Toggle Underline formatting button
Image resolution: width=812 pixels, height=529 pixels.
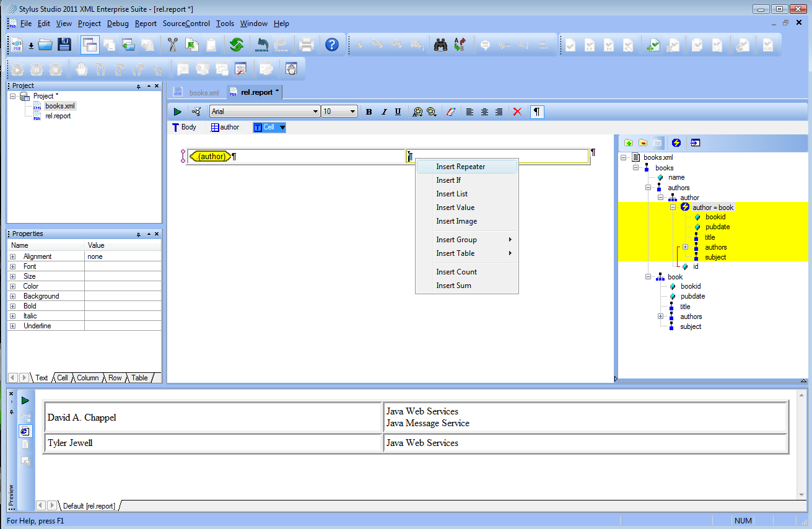[x=398, y=111]
